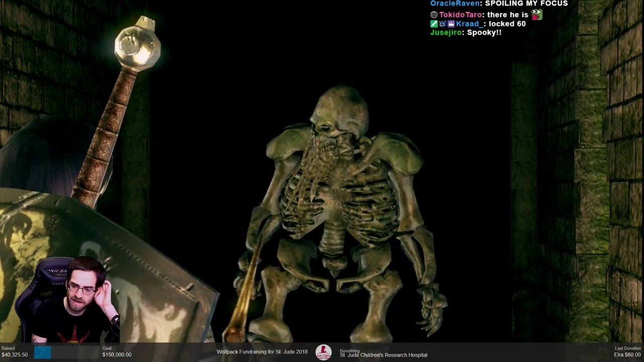Click the purple clapperboard badge beside Kraad_
The width and height of the screenshot is (644, 362).
point(451,24)
